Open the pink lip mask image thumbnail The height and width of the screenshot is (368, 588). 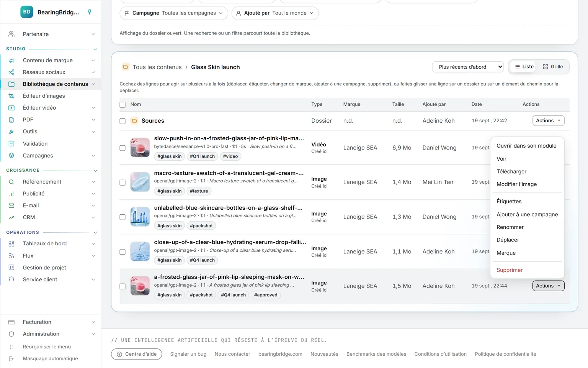coord(140,286)
